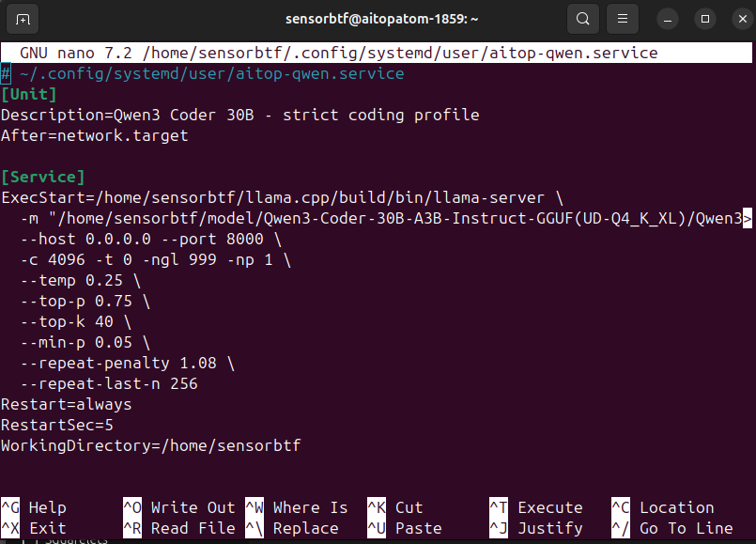Click the line-truncation arrow on the model path line

click(748, 219)
